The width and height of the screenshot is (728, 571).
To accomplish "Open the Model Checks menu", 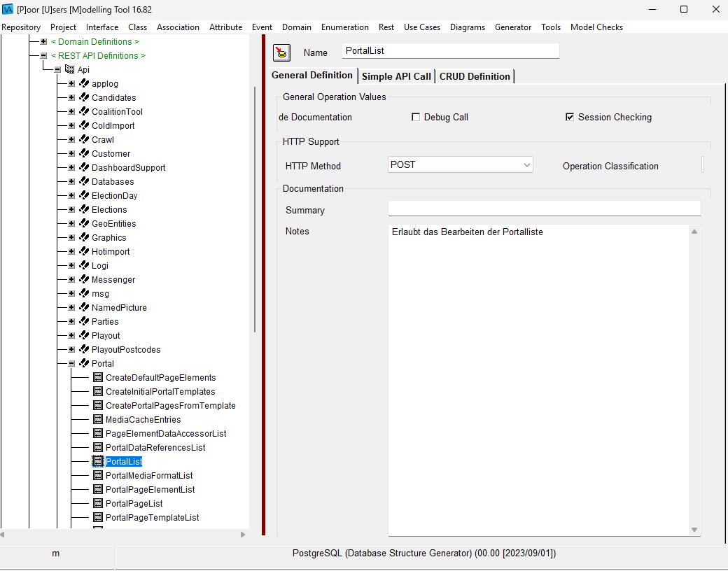I will [596, 27].
